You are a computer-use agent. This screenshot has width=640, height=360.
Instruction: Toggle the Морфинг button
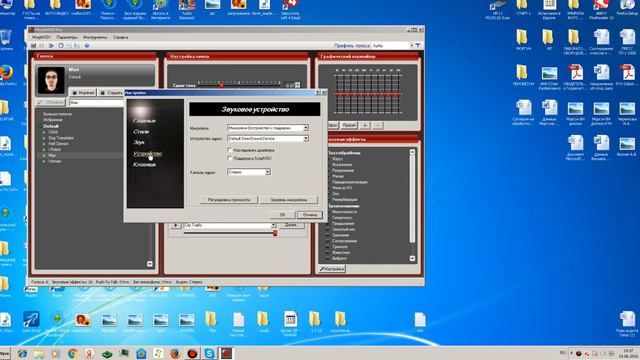pos(83,93)
